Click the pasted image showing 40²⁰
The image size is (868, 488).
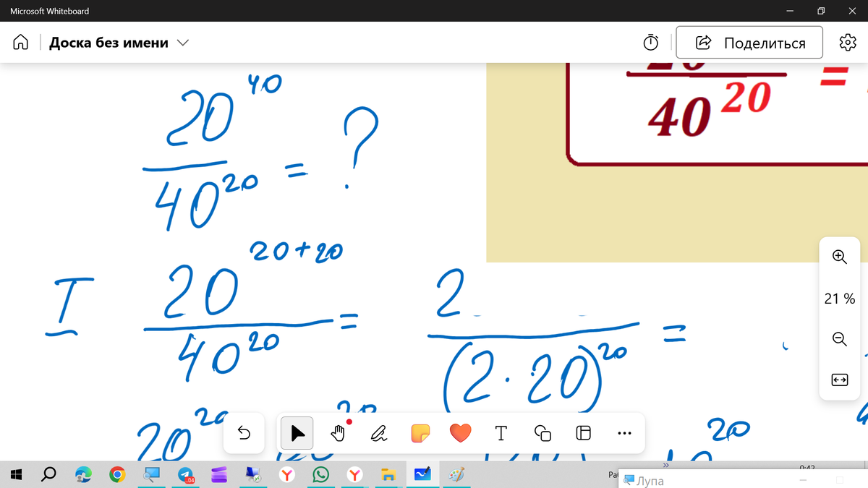point(677,163)
